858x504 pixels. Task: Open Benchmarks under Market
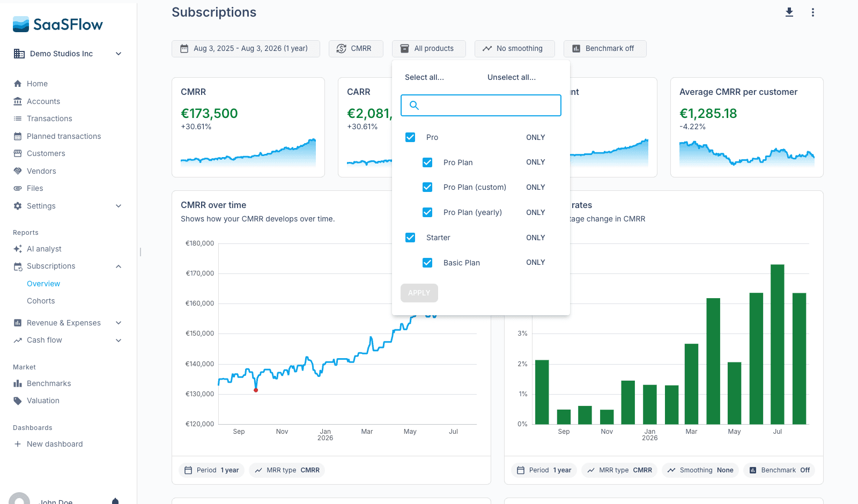[x=49, y=383]
